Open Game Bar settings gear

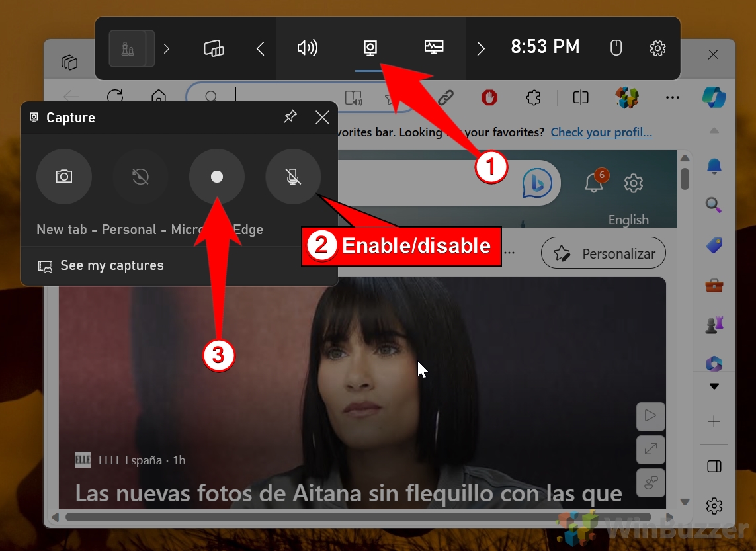pos(657,48)
